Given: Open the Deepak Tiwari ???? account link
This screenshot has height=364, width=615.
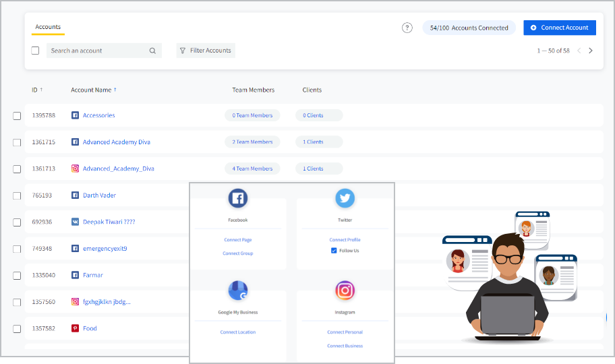Looking at the screenshot, I should tap(109, 222).
